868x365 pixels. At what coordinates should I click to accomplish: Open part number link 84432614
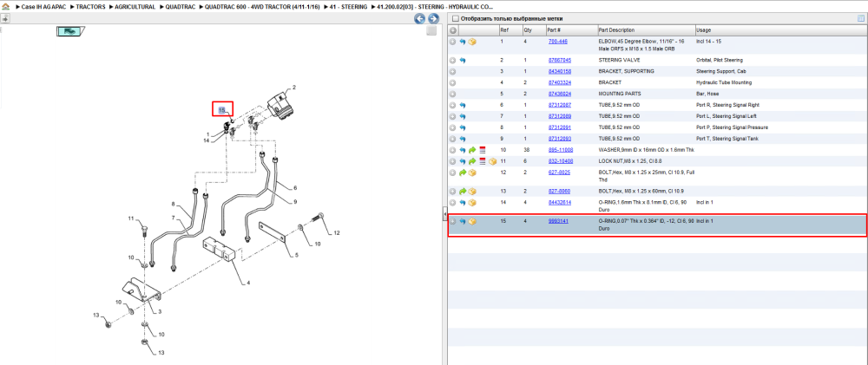pyautogui.click(x=560, y=202)
